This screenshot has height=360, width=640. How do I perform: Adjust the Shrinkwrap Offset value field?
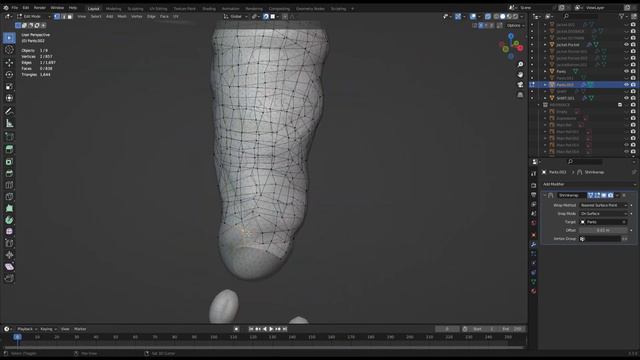603,230
